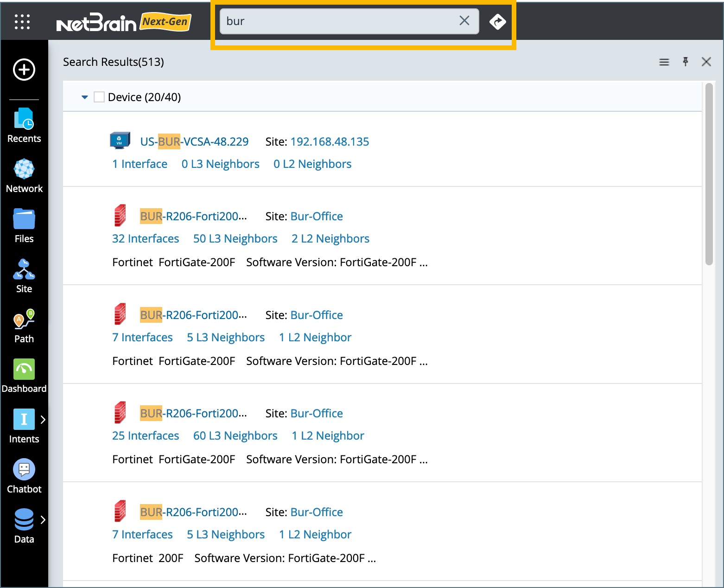Clear the bur search text
The height and width of the screenshot is (588, 724).
[464, 20]
